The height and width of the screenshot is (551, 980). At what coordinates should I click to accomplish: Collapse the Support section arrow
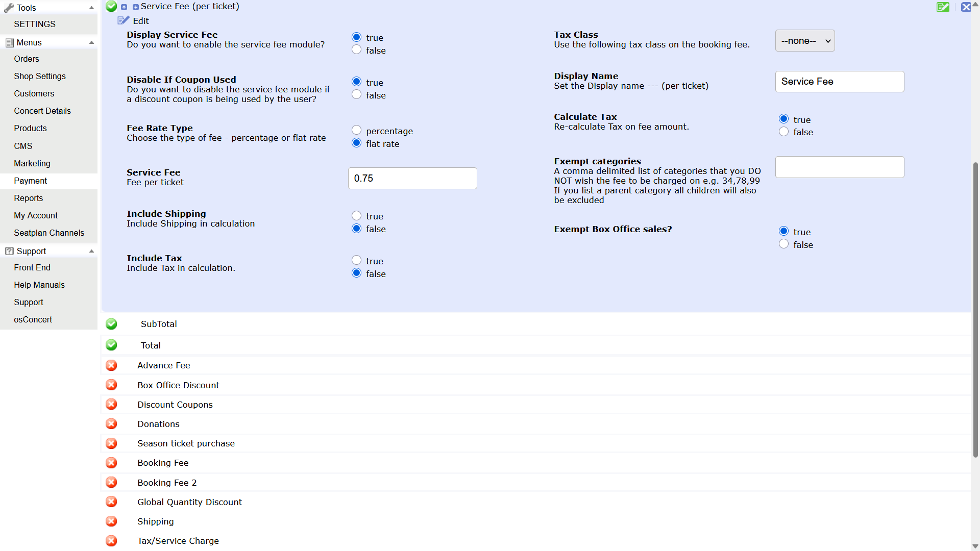coord(92,251)
